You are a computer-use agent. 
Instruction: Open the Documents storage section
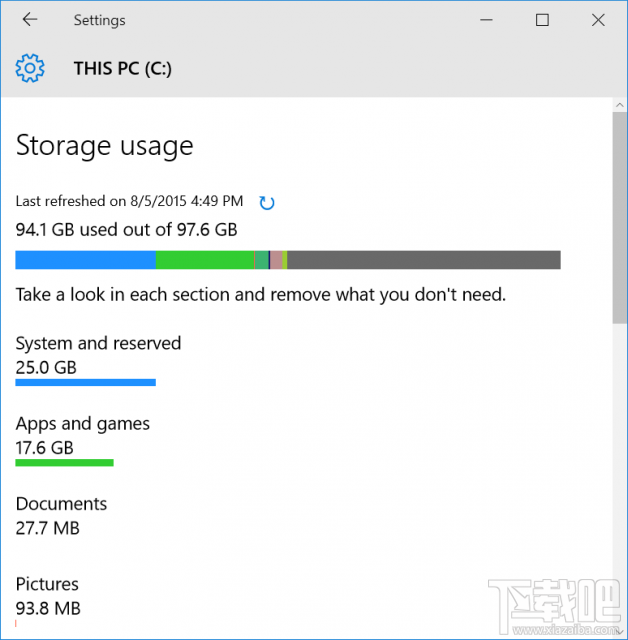pos(61,504)
